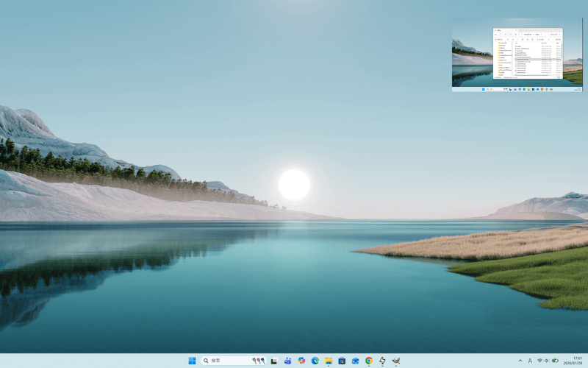Launch Microsoft Edge from the taskbar

click(x=315, y=361)
